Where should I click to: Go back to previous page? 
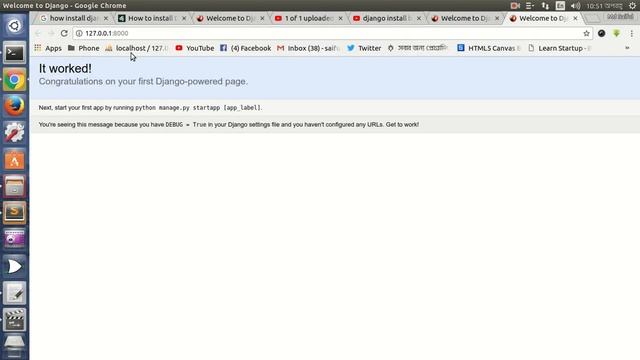pyautogui.click(x=38, y=33)
